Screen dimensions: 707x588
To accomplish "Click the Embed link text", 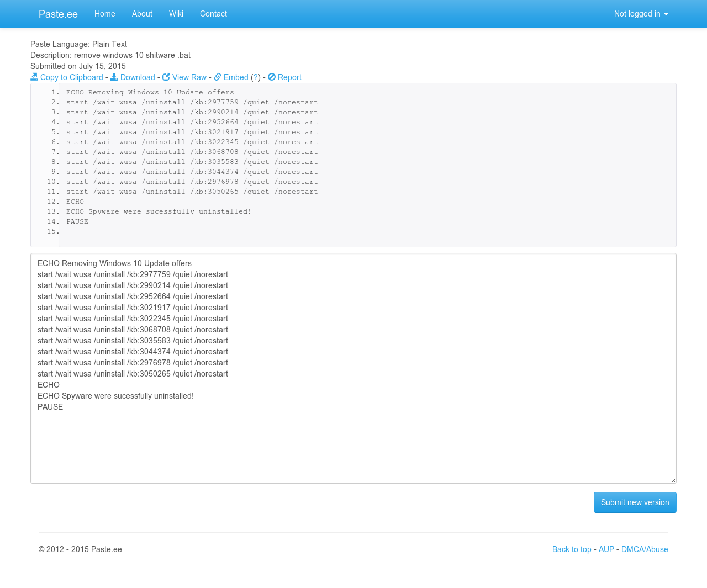I will click(x=236, y=77).
